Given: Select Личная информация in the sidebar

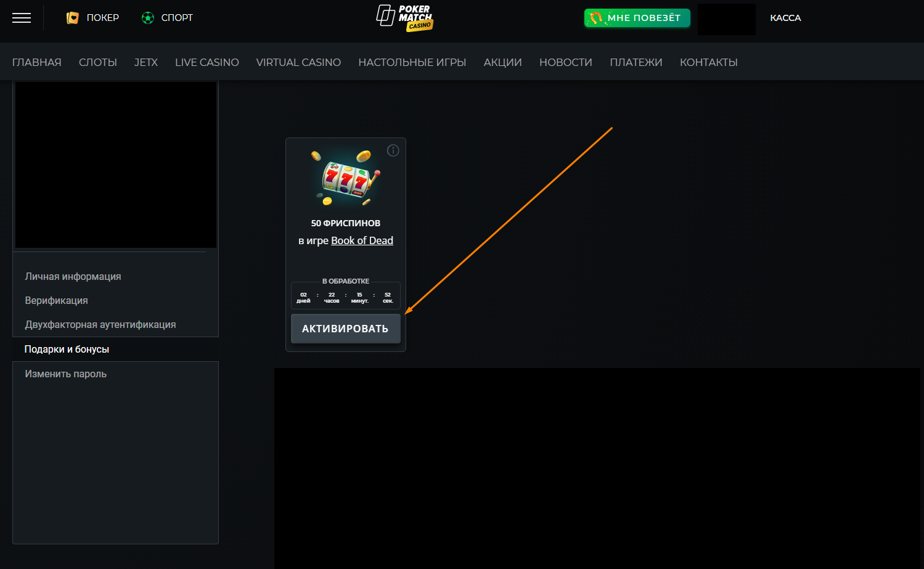Looking at the screenshot, I should pos(73,276).
